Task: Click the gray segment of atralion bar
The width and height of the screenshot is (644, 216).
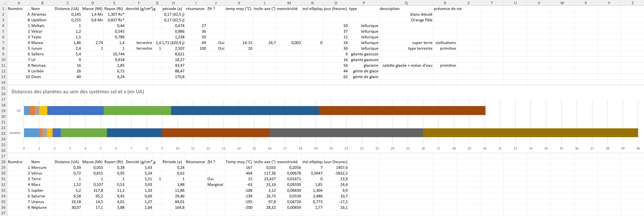Action: pos(346,133)
